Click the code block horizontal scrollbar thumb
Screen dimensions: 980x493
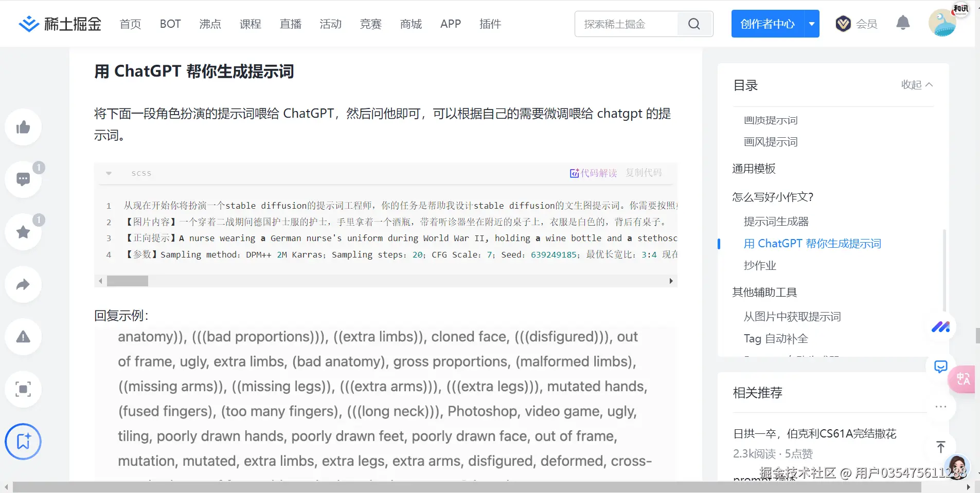[x=128, y=281]
